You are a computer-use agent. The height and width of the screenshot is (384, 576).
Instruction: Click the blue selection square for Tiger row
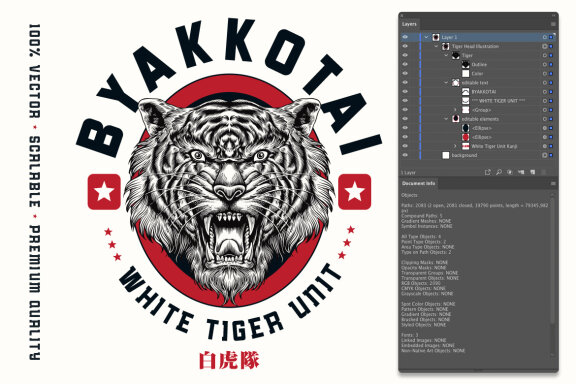tap(551, 55)
